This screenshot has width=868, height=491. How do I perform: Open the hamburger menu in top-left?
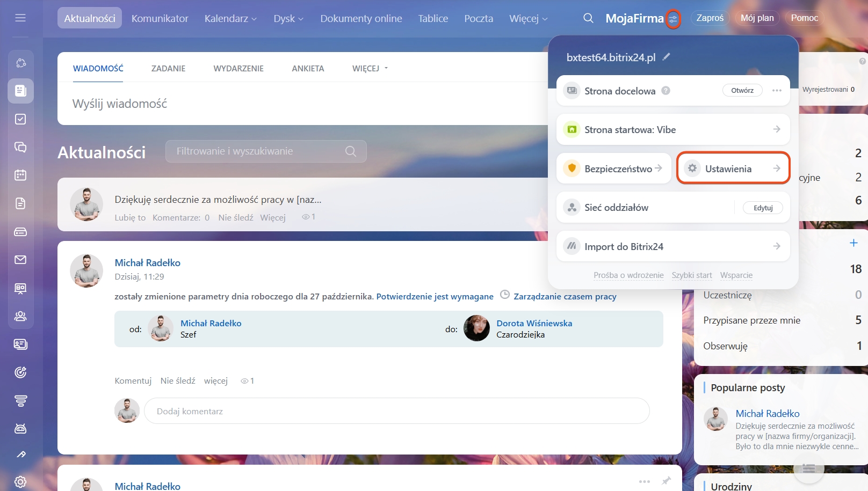pos(20,18)
